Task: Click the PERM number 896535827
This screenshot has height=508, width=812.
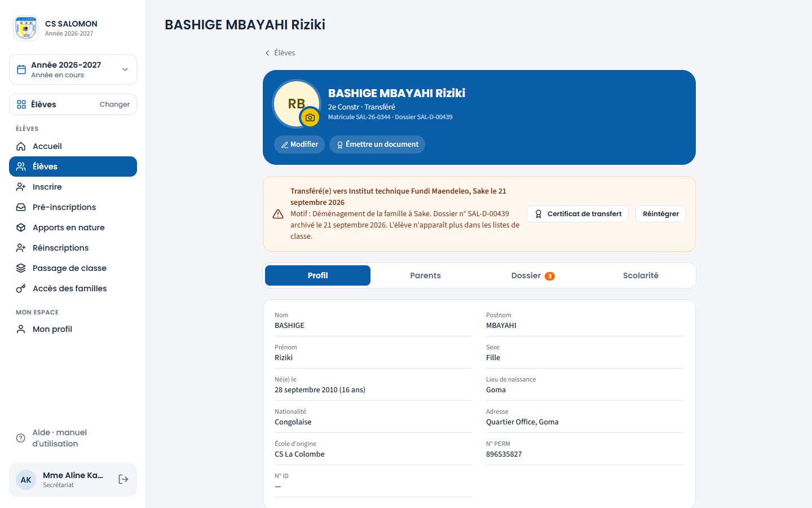Action: pyautogui.click(x=504, y=454)
